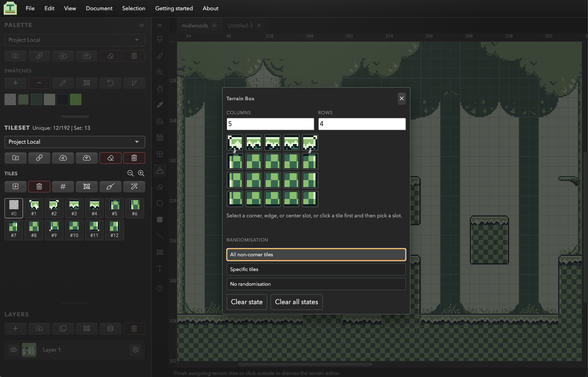Click the link icon in Tileset toolbar
This screenshot has height=377, width=588.
click(39, 158)
